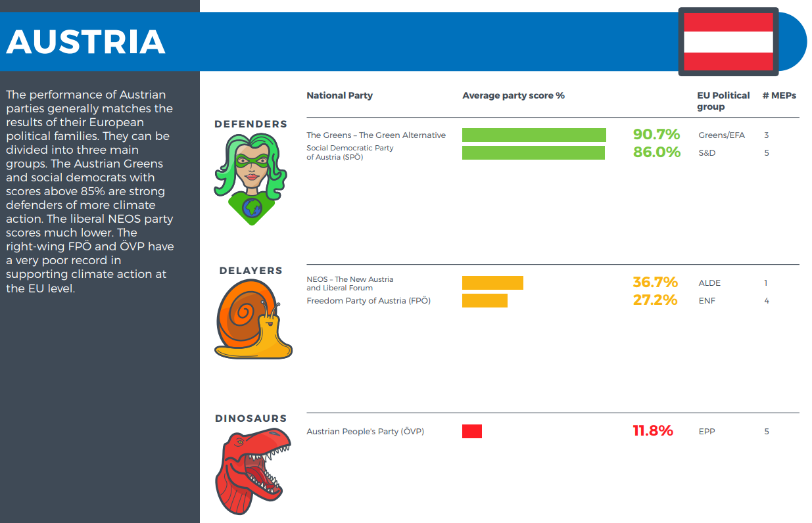Click the NEOS MEP count 1
Image resolution: width=812 pixels, height=523 pixels.
[x=766, y=283]
